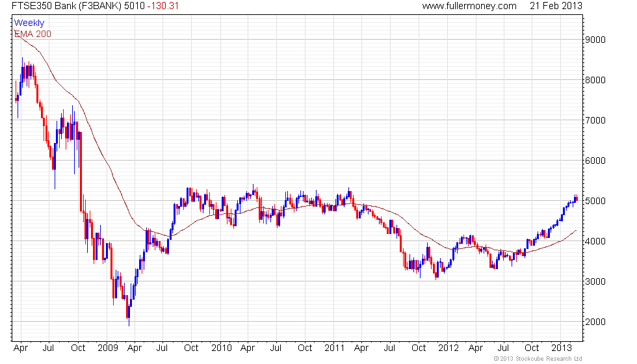637x364 pixels.
Task: Pick the 2012 time axis label
Action: 447,348
